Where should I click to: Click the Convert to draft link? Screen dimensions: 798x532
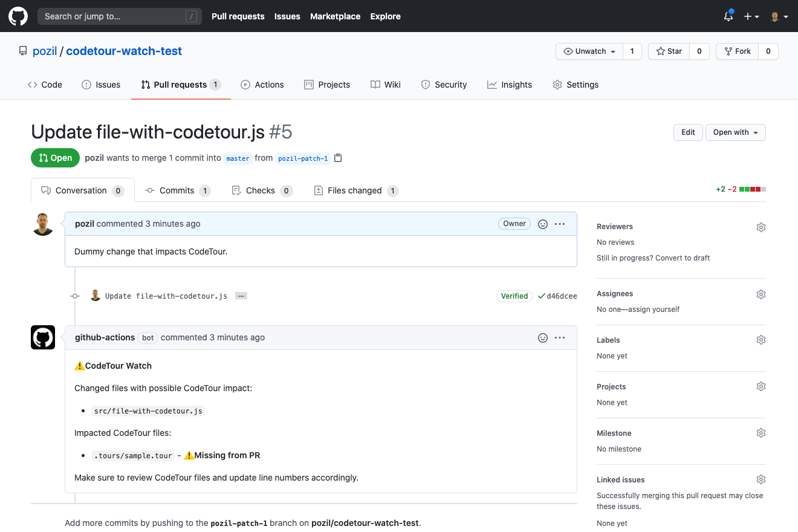683,258
